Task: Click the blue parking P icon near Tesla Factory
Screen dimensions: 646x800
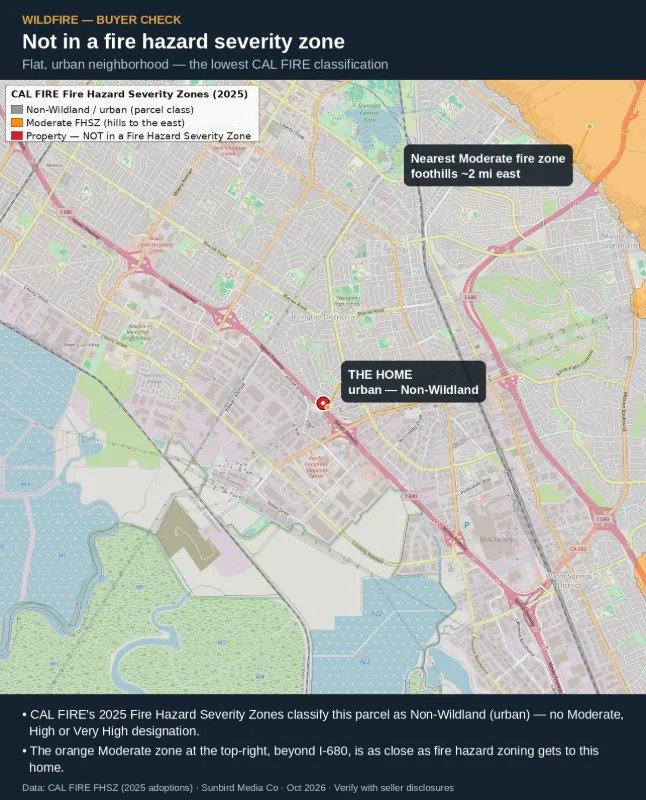Action: tap(466, 525)
